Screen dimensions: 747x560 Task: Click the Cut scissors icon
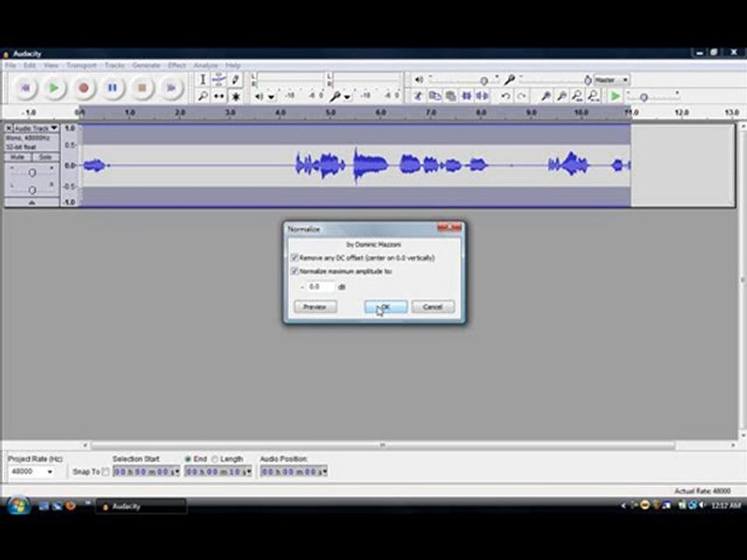[x=419, y=96]
